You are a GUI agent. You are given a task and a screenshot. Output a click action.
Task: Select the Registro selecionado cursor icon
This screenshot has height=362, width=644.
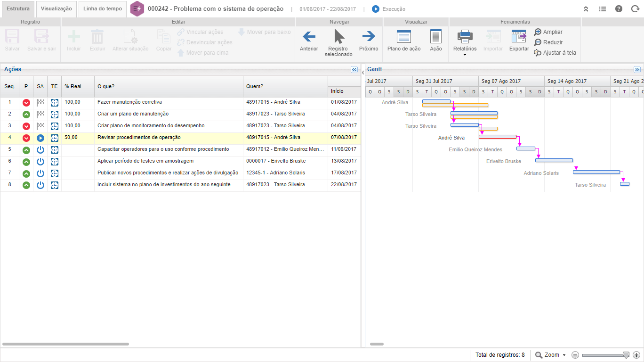pos(338,36)
